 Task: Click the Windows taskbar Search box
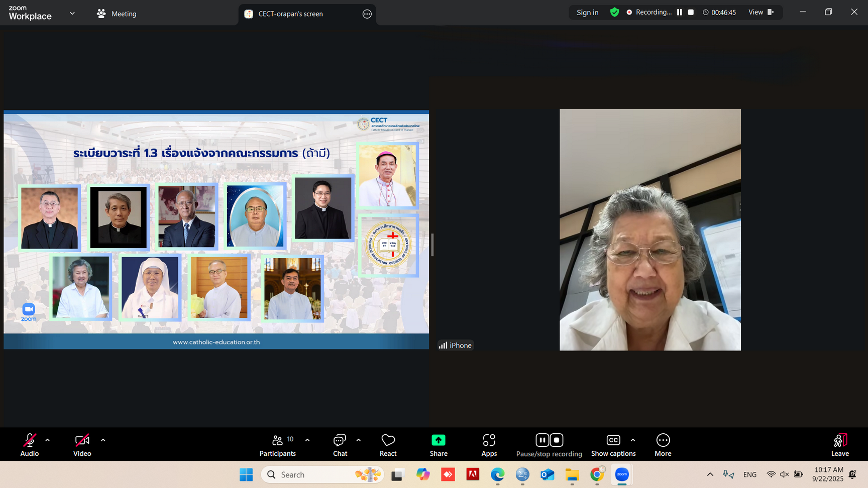coord(321,474)
